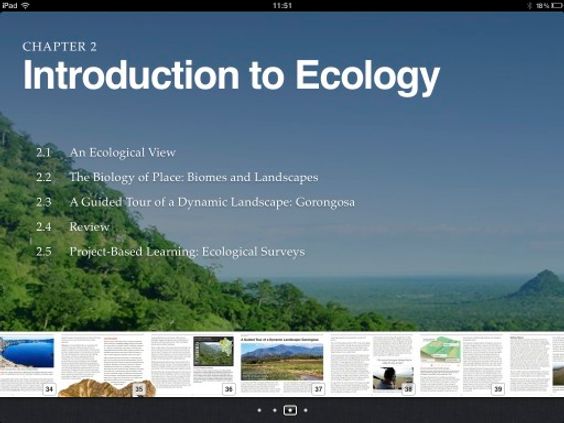Screen dimensions: 564x423
Task: Tap the Wi-Fi status icon
Action: (26, 5)
